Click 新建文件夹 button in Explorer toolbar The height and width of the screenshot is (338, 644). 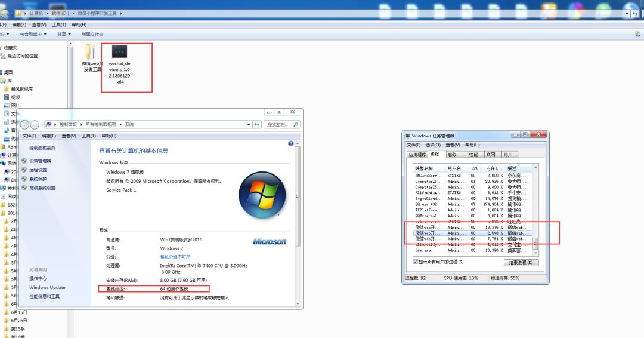tap(92, 35)
